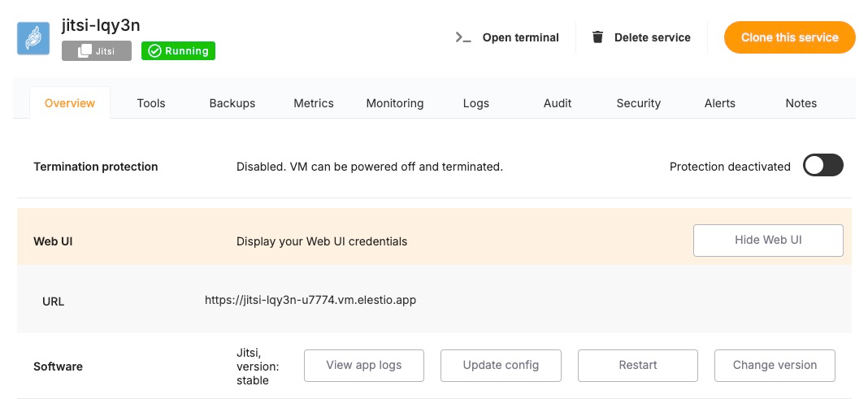Click View app logs button
868x399 pixels.
pos(363,365)
